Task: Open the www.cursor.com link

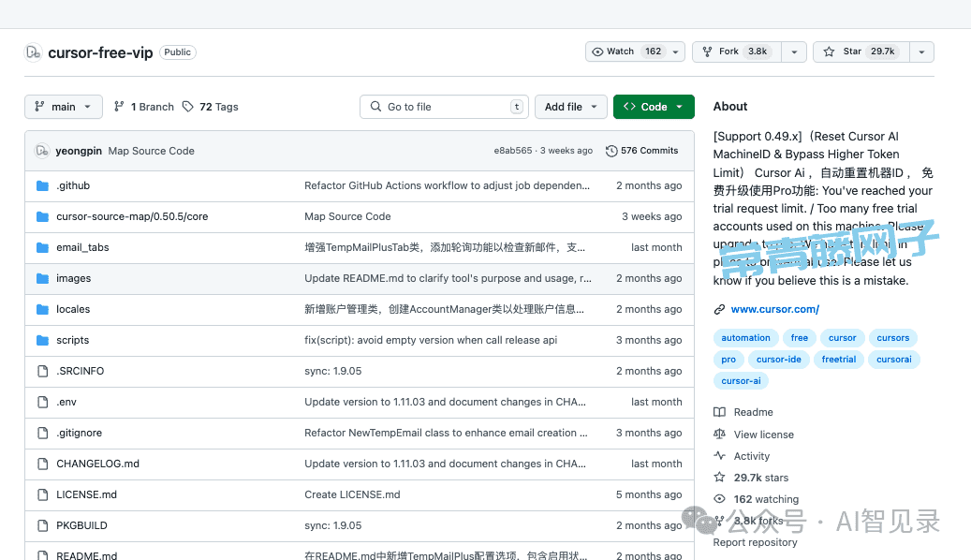Action: (x=774, y=309)
